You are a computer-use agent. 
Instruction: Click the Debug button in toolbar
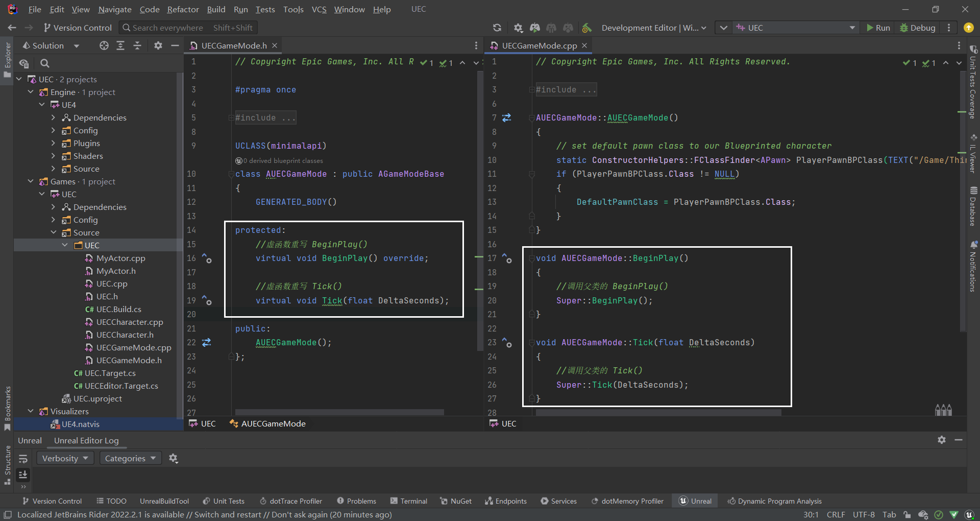(x=918, y=28)
